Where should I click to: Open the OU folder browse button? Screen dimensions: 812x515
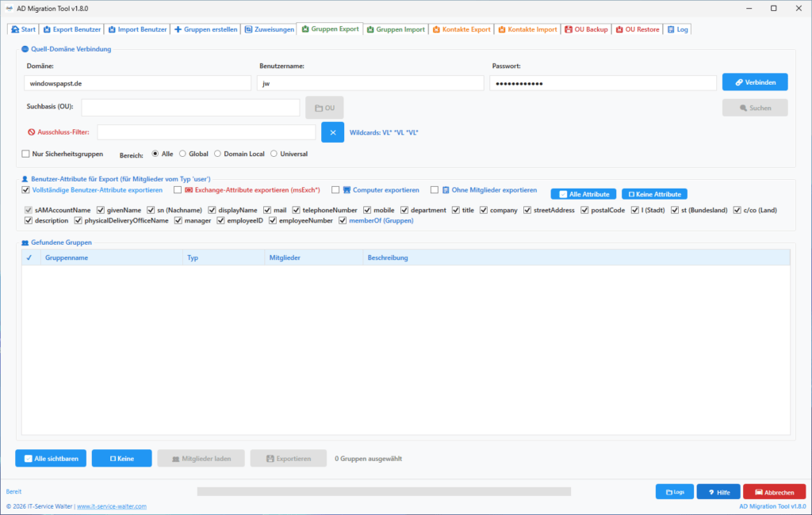324,108
